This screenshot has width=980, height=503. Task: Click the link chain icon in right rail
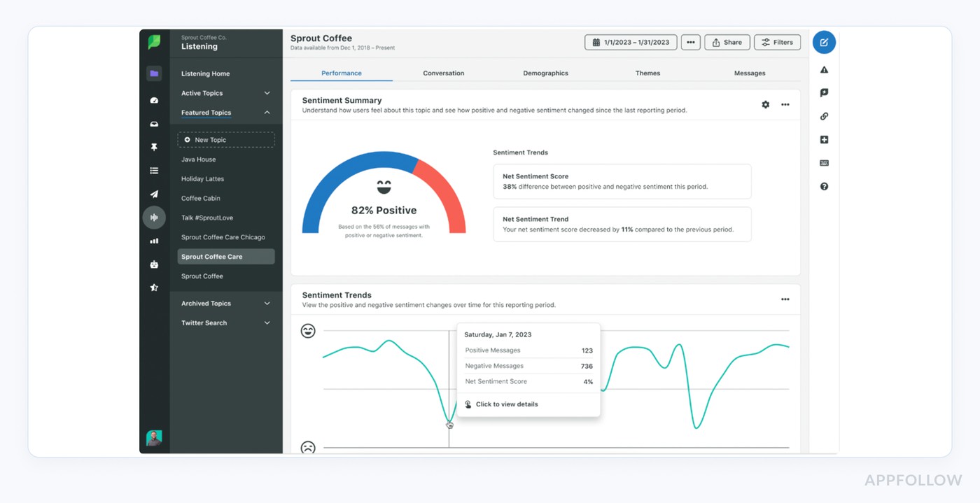[x=824, y=116]
